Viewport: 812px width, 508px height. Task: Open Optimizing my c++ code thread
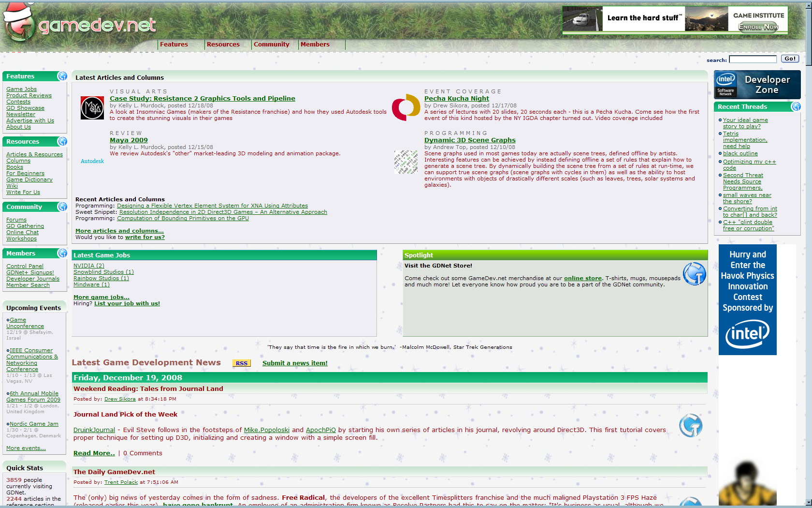coord(749,165)
